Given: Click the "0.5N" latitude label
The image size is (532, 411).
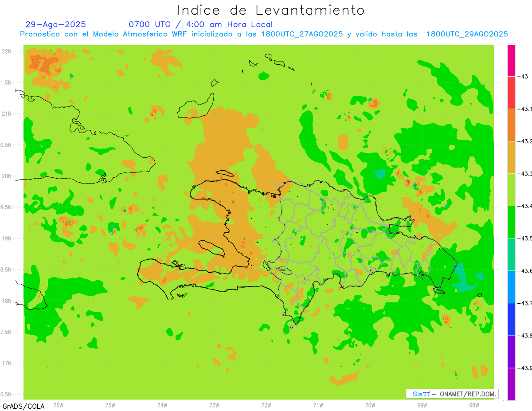Looking at the screenshot, I should click(x=6, y=145).
